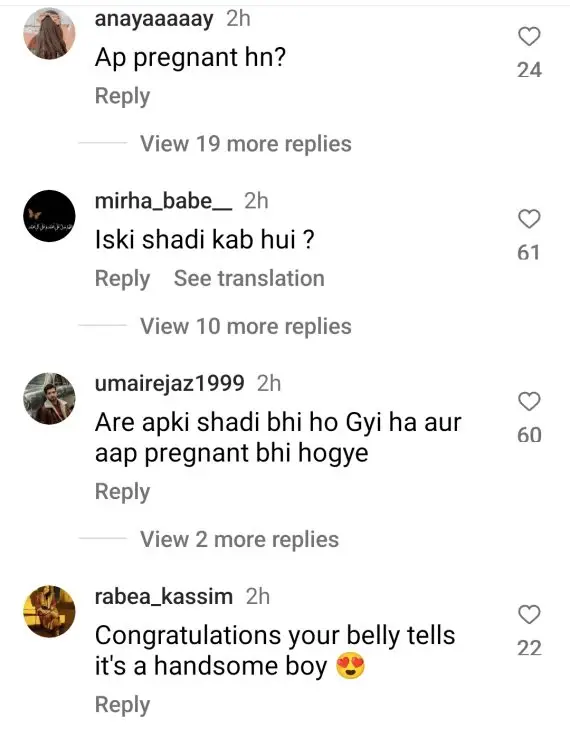Reply to the 'Ap pregnant hn?' comment
This screenshot has height=729, width=570.
click(122, 97)
